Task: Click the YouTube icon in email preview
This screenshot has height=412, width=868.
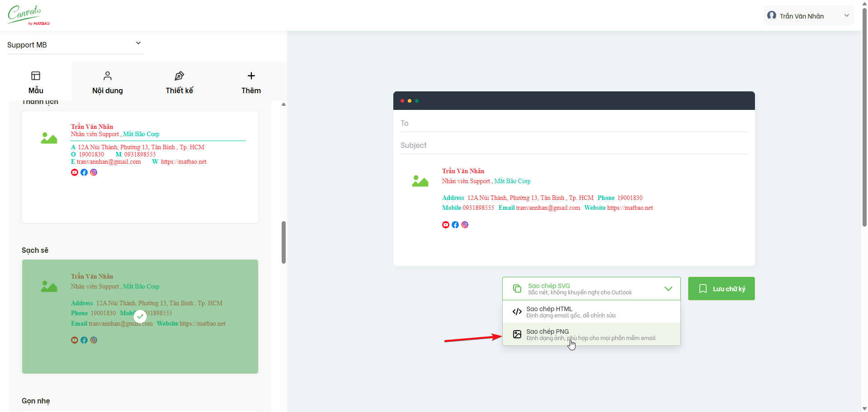Action: (x=446, y=225)
